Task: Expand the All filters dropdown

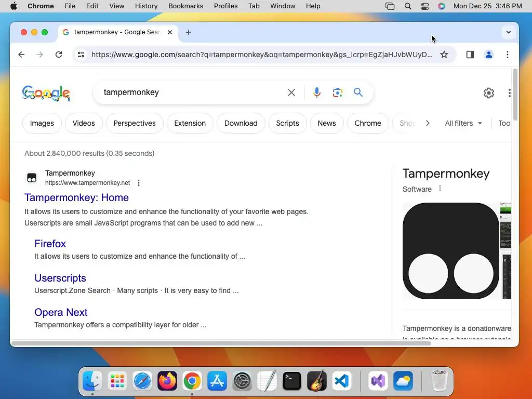Action: [x=463, y=123]
